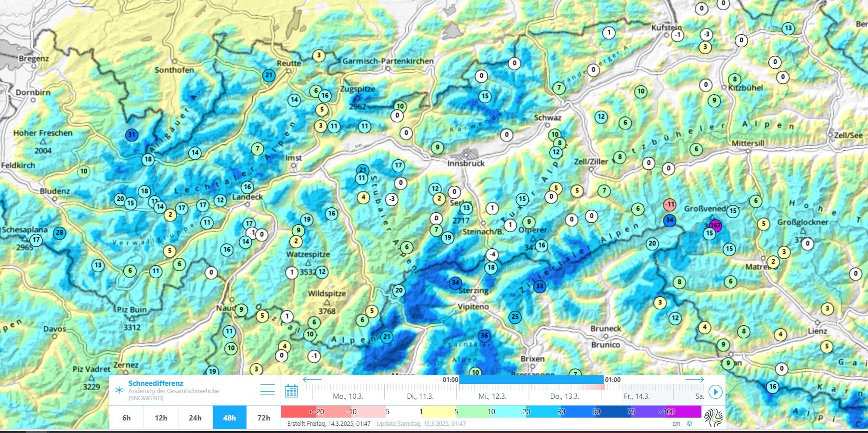Image resolution: width=868 pixels, height=433 pixels.
Task: Expand the Schneedifferenz layer title
Action: (x=155, y=383)
